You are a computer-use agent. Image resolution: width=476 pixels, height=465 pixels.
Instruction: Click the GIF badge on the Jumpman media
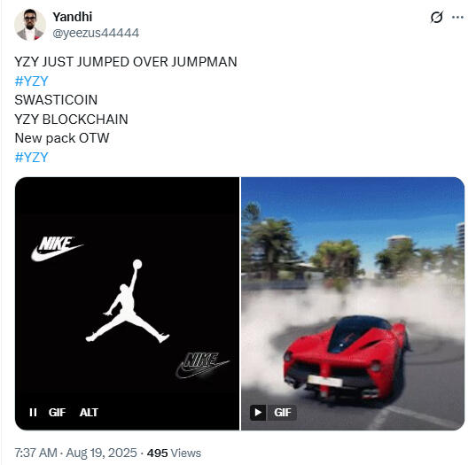[x=57, y=412]
